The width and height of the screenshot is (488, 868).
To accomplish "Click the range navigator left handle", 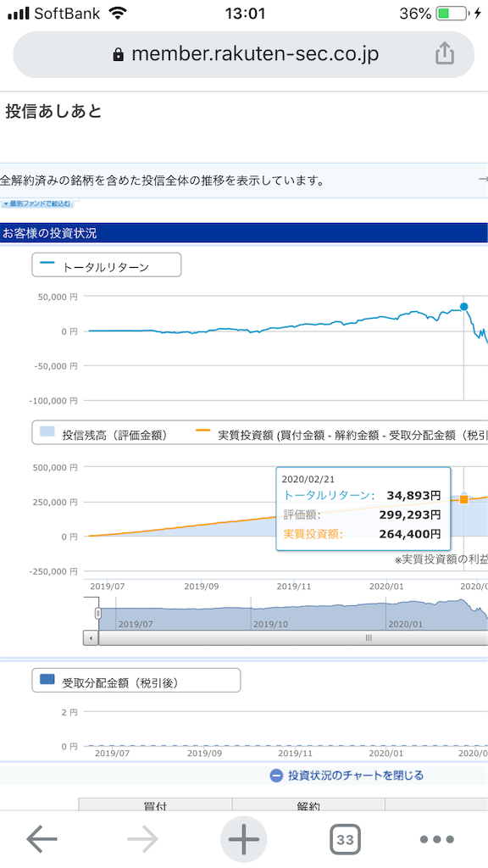I will click(98, 614).
